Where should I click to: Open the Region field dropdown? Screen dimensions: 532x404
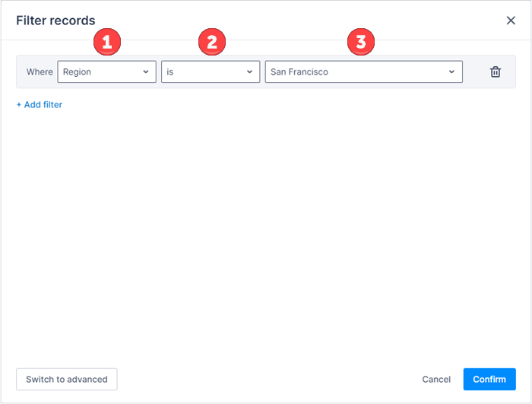click(x=106, y=72)
